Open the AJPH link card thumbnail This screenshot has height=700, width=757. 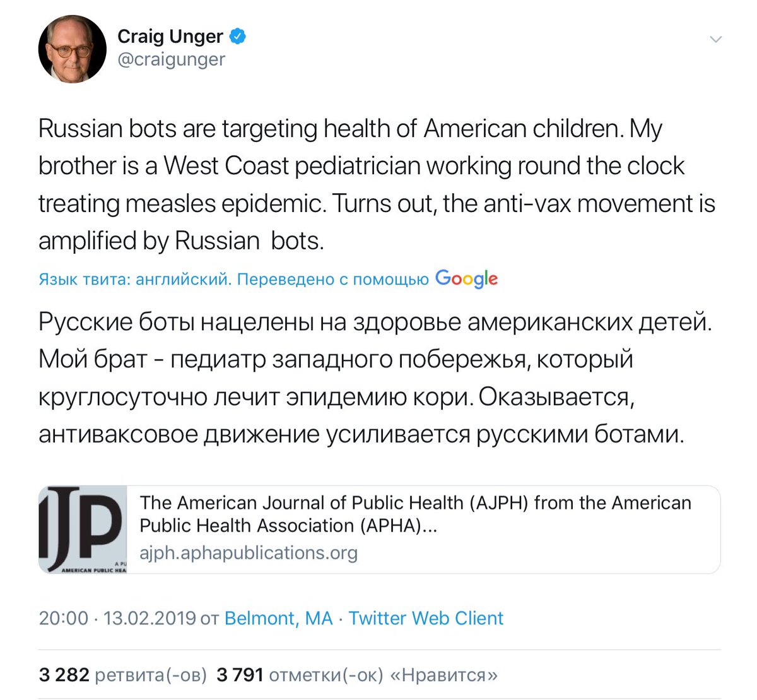[x=83, y=530]
